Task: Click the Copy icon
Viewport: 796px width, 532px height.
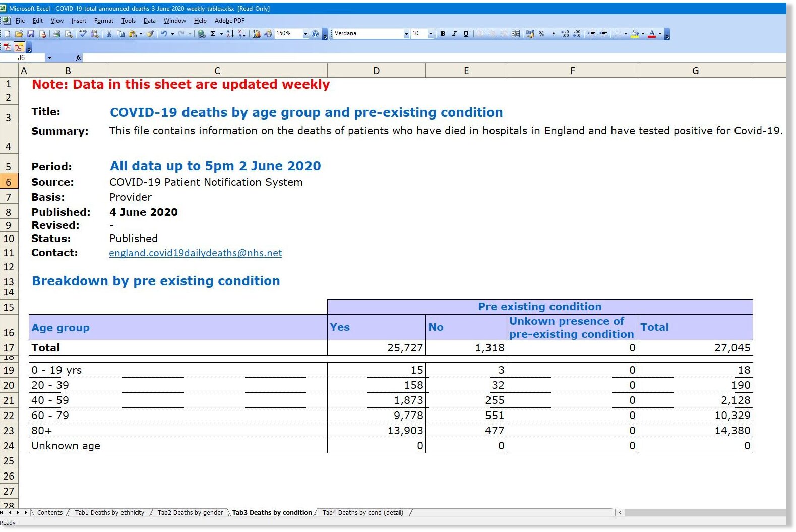Action: [120, 34]
